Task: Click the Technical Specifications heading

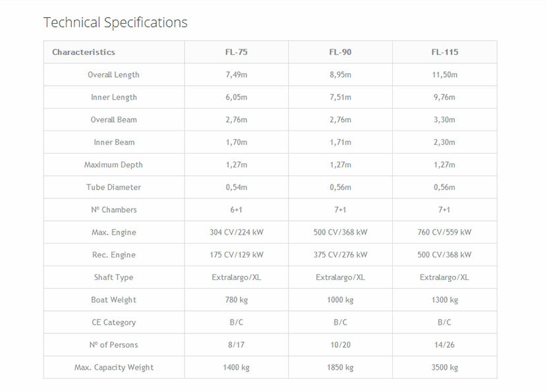Action: pos(115,22)
